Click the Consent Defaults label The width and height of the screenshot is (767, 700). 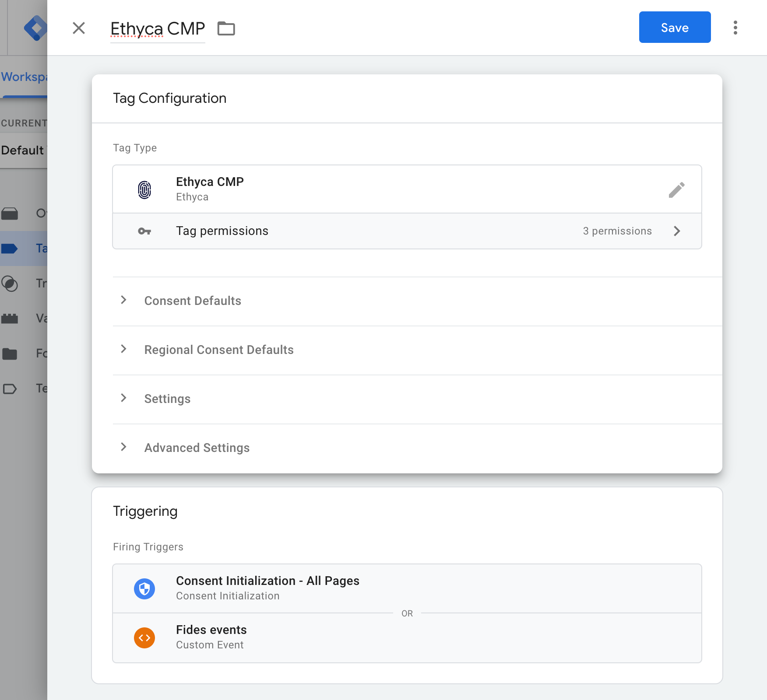click(193, 301)
